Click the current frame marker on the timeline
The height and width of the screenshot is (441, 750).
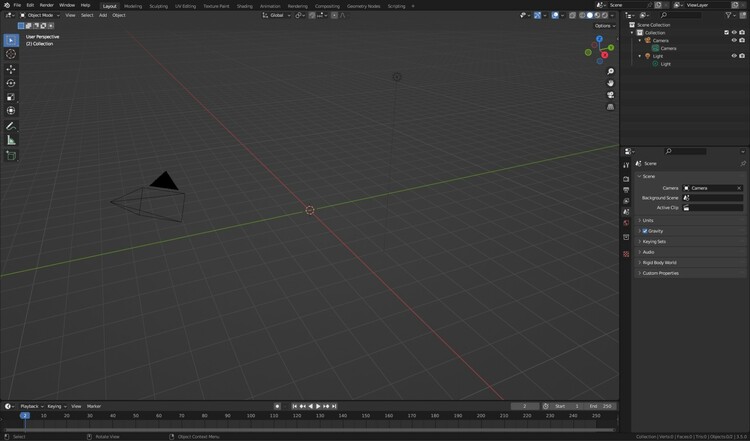25,415
